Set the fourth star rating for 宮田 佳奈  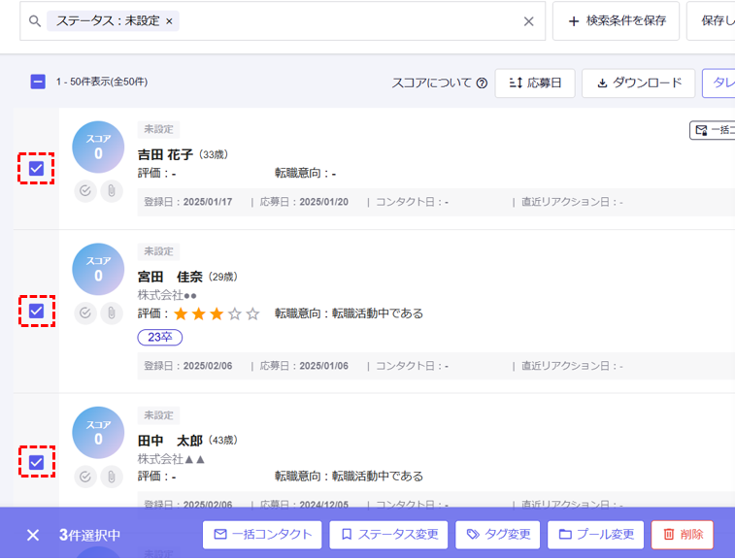tap(234, 313)
